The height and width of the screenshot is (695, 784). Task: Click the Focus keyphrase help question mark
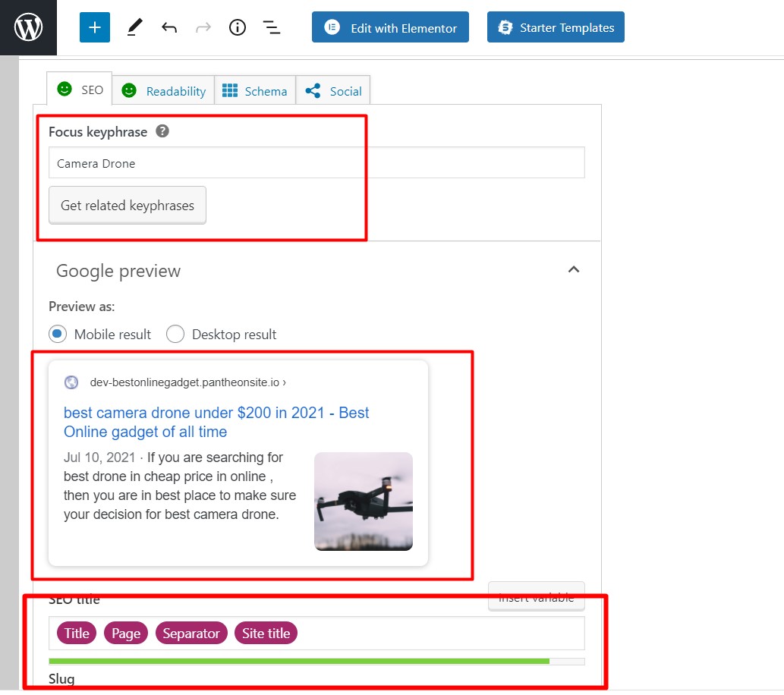(162, 131)
